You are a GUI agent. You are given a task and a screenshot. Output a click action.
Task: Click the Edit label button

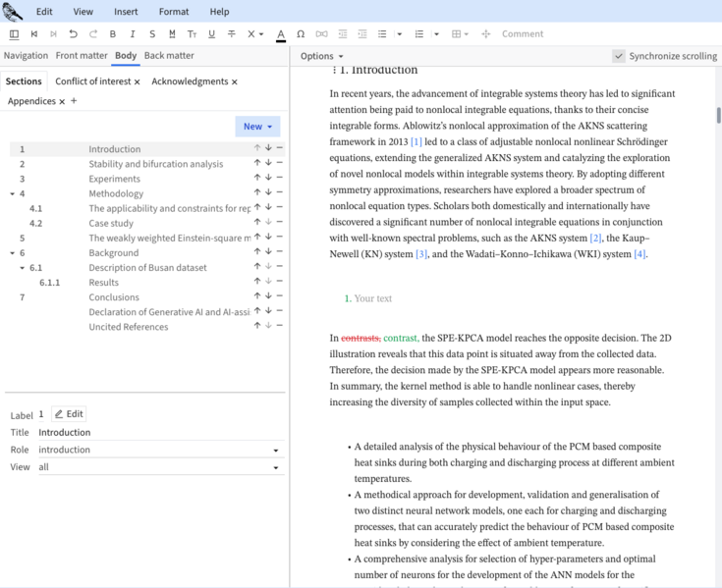click(69, 414)
